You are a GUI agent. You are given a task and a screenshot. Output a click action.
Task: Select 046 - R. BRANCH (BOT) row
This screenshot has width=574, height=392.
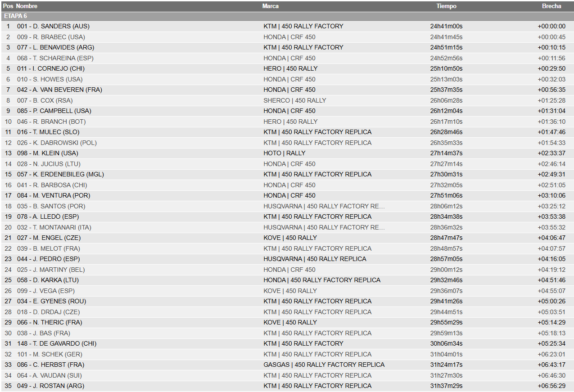(287, 122)
